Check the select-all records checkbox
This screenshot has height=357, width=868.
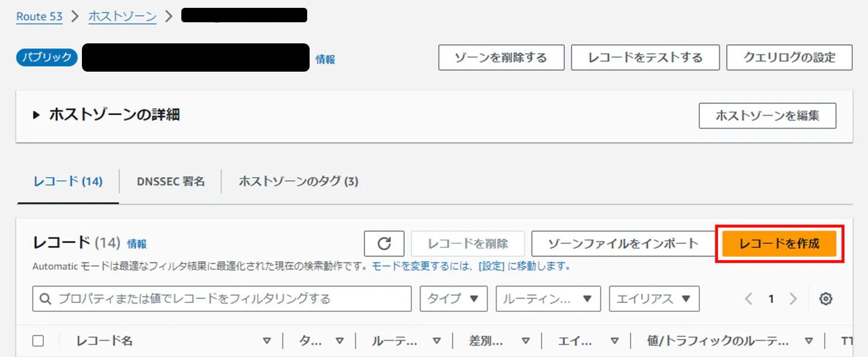pos(39,340)
